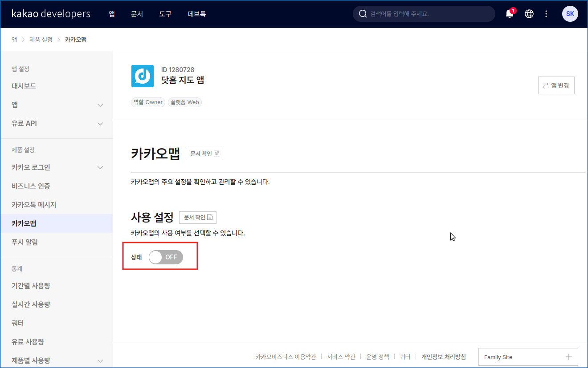Click the SK profile avatar
The height and width of the screenshot is (368, 588).
point(570,14)
